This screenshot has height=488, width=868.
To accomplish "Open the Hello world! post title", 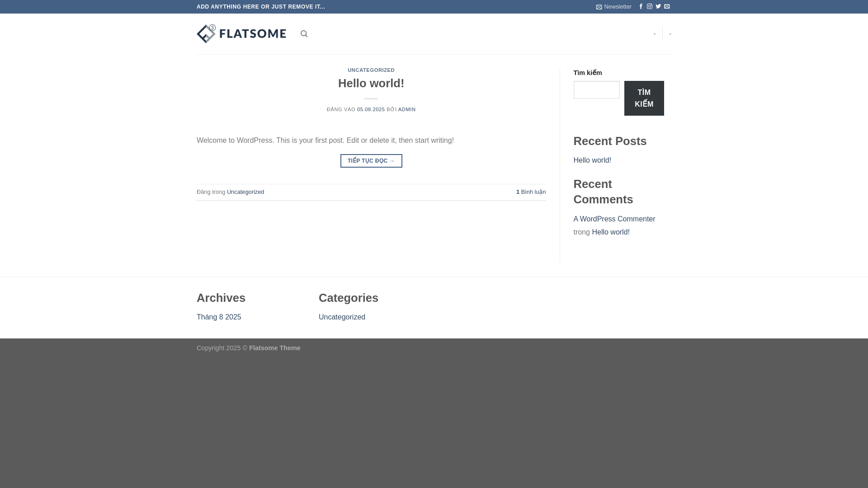I will (x=371, y=83).
